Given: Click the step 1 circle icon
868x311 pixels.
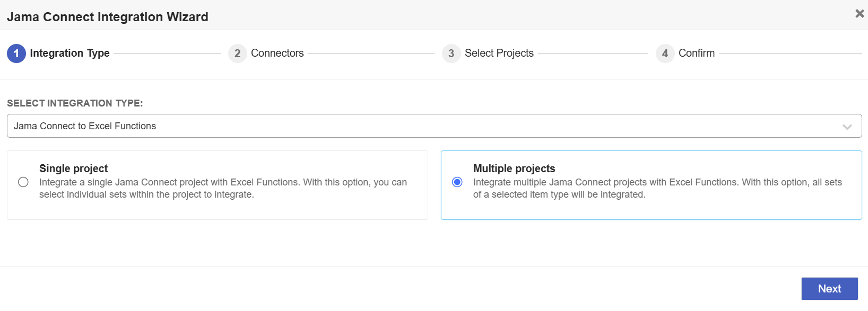Looking at the screenshot, I should point(16,54).
